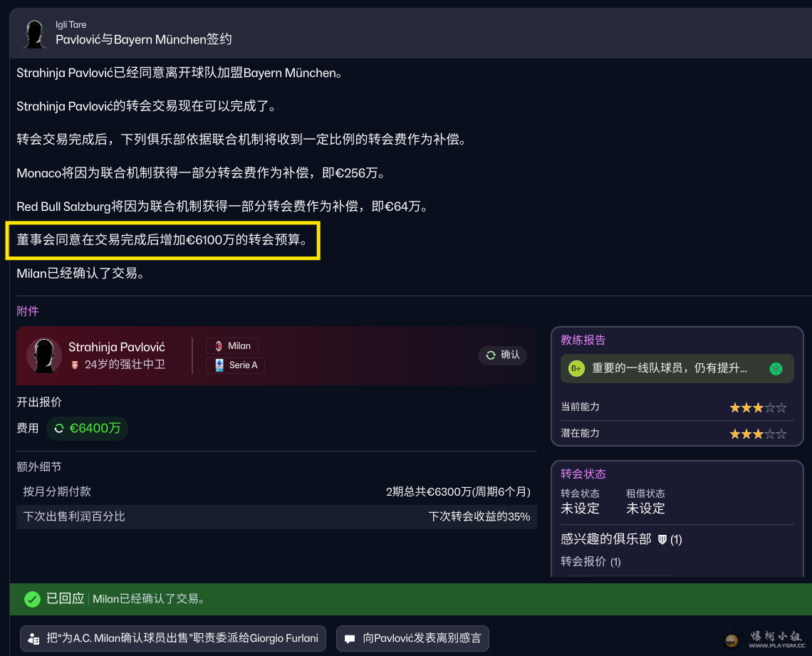This screenshot has height=656, width=812.
Task: Click the Milan club badge chip
Action: pyautogui.click(x=232, y=346)
